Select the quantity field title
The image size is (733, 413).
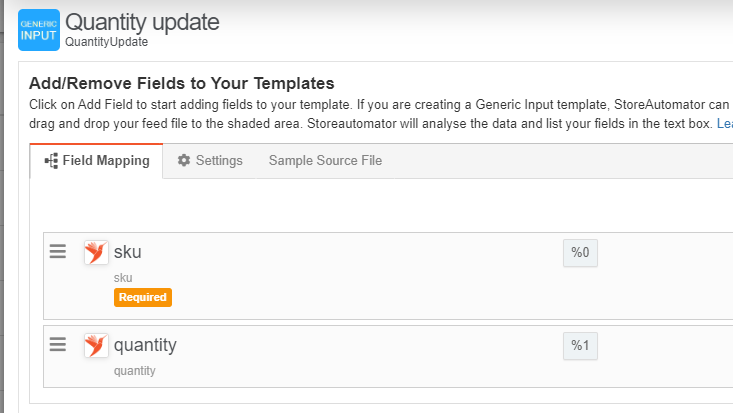(145, 345)
